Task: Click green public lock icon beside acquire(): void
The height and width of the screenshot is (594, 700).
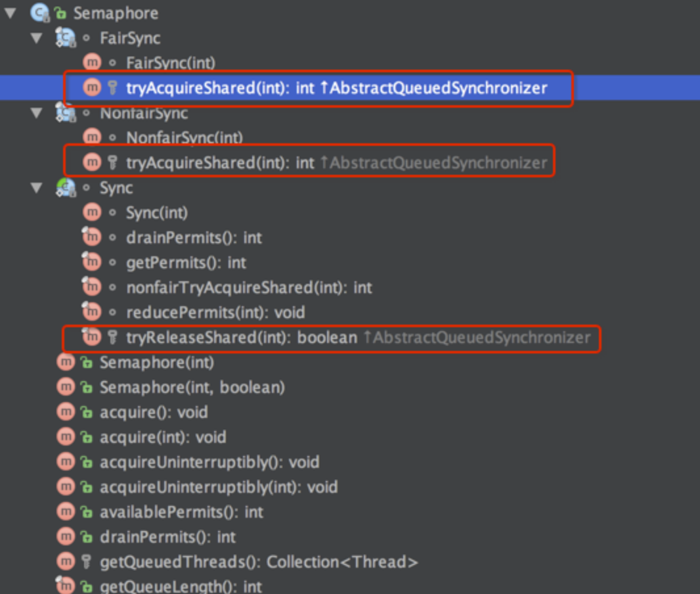Action: click(86, 413)
